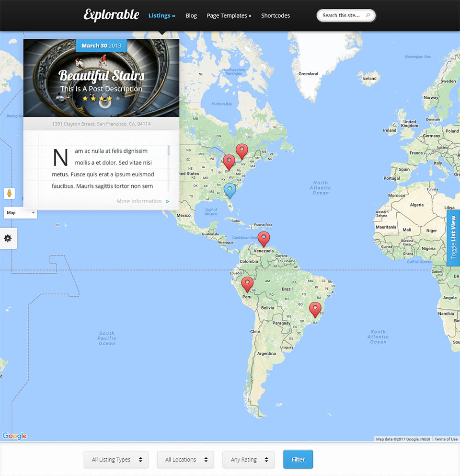The height and width of the screenshot is (476, 460).
Task: Click the blue Filter button
Action: tap(298, 459)
